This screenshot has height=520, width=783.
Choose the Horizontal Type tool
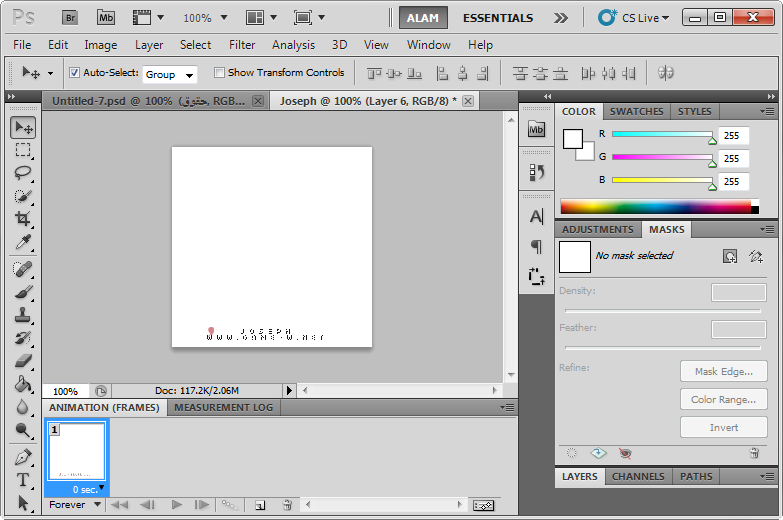(23, 480)
